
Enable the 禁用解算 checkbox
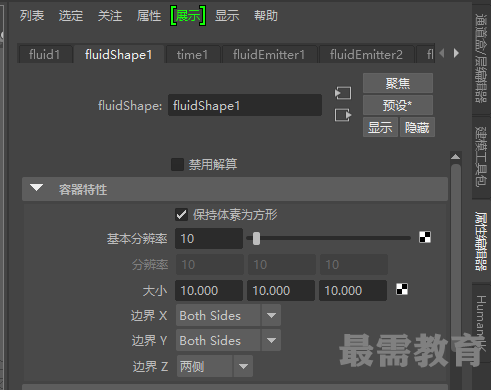pos(177,164)
